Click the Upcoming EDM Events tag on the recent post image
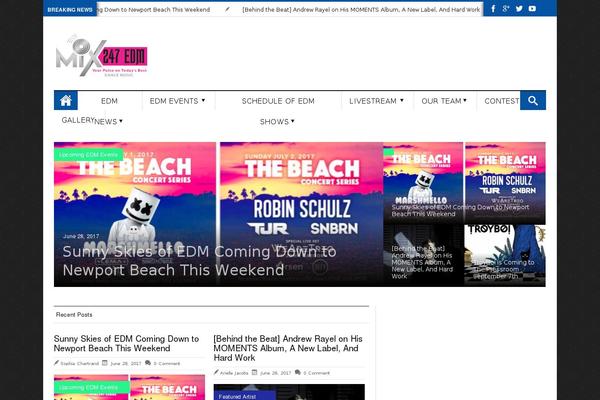600x400 pixels. [x=91, y=387]
